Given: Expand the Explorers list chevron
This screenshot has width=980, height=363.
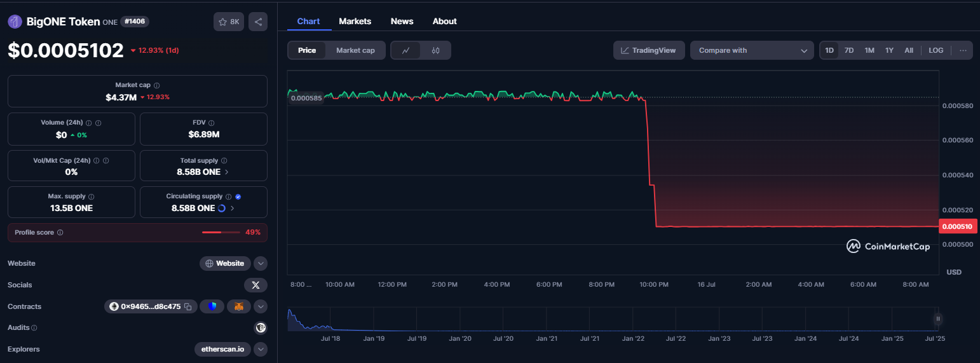Looking at the screenshot, I should coord(261,349).
